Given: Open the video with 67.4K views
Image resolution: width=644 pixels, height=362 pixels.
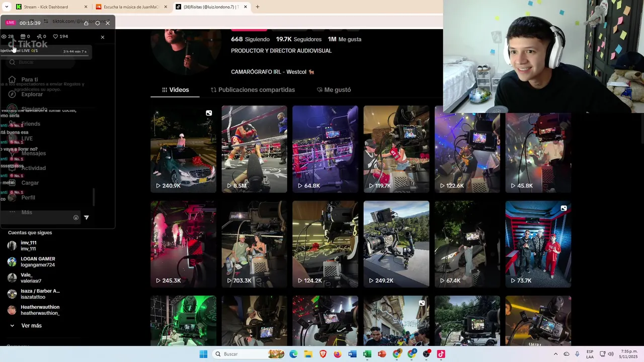Looking at the screenshot, I should click(x=467, y=244).
